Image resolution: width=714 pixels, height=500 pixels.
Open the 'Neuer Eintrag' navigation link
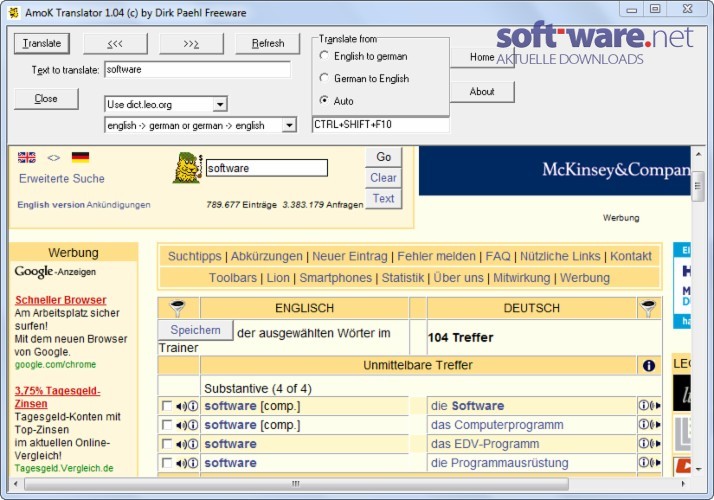pos(350,256)
